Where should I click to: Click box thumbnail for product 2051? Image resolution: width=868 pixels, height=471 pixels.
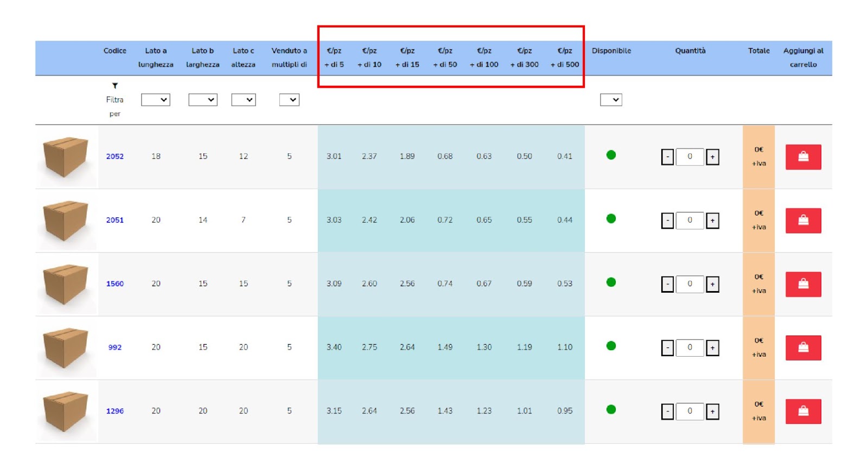click(66, 221)
